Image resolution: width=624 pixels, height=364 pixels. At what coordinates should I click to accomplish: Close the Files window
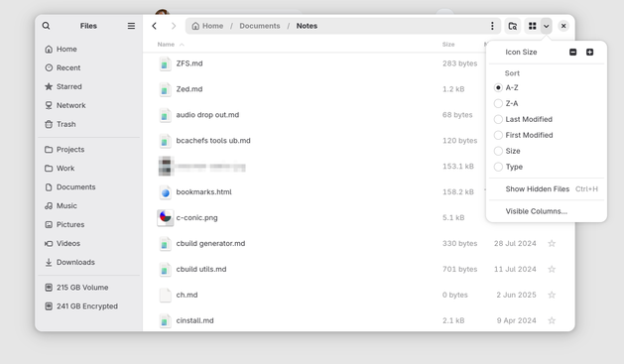(563, 26)
